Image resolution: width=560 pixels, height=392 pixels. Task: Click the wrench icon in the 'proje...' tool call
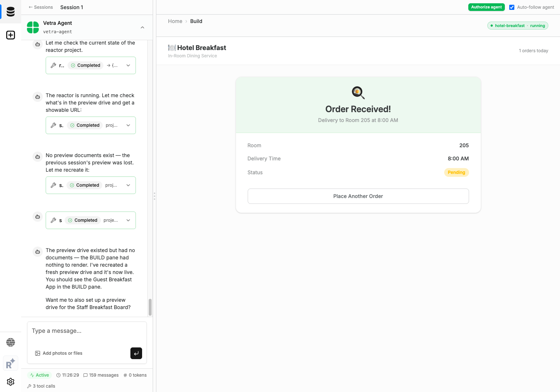tap(53, 220)
